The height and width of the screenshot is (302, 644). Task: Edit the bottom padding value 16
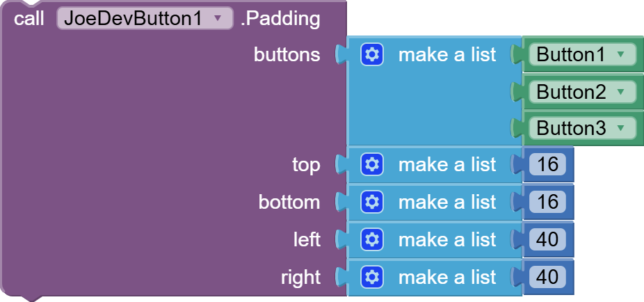pos(548,202)
